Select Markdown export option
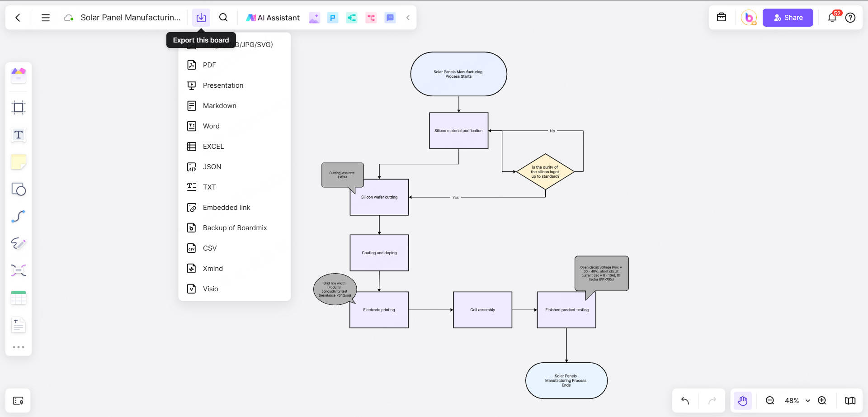868x417 pixels. point(219,106)
